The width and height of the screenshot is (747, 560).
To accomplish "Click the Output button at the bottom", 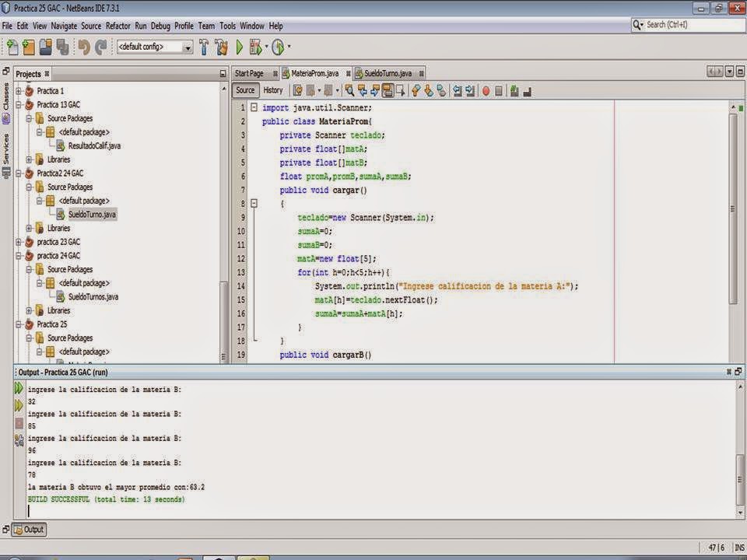I will (x=29, y=530).
